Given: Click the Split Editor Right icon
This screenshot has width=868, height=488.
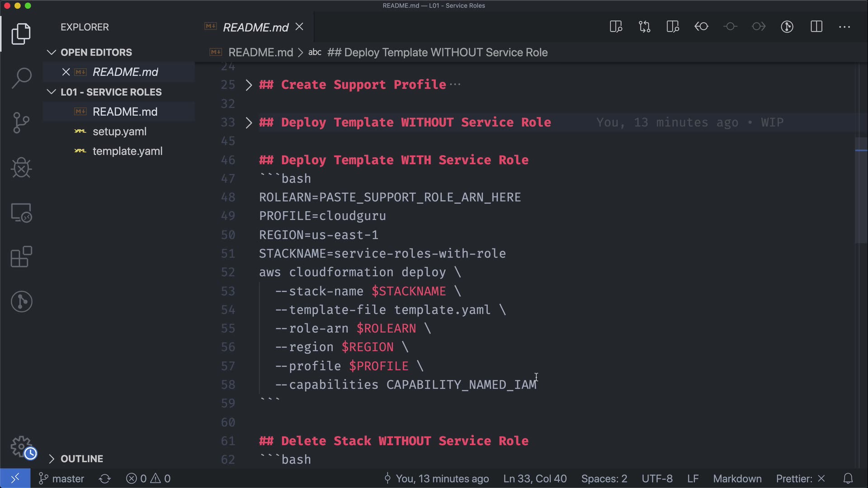Looking at the screenshot, I should [x=816, y=27].
